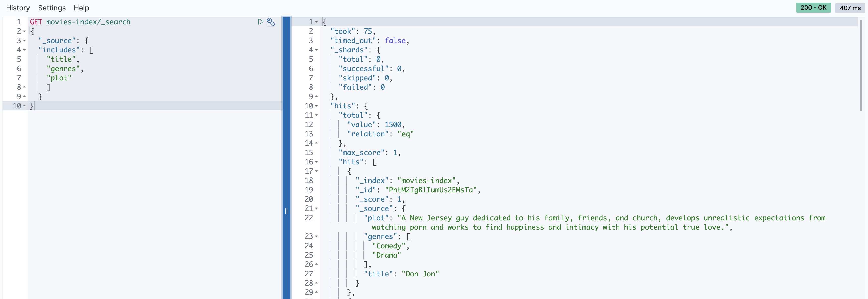Collapse the first hit object on line 17
The width and height of the screenshot is (868, 299).
317,171
